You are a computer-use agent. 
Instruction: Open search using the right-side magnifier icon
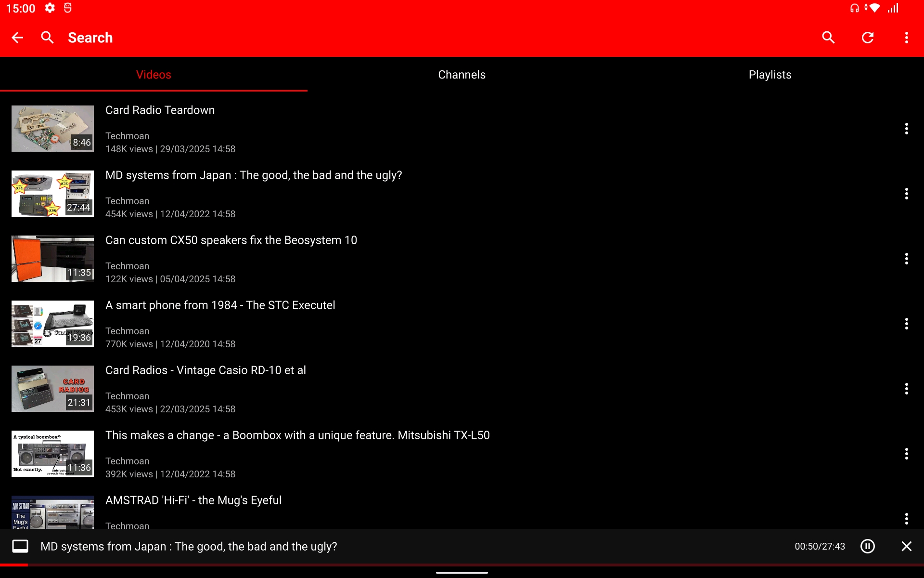coord(828,38)
